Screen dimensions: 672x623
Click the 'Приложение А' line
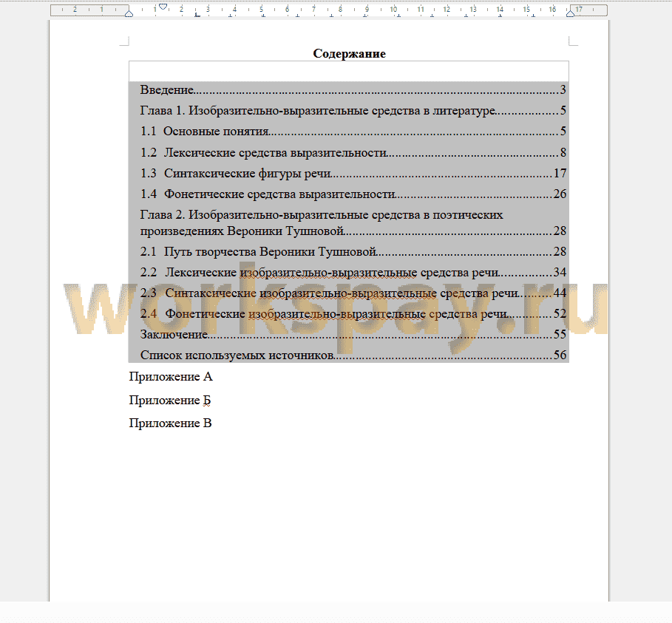171,377
